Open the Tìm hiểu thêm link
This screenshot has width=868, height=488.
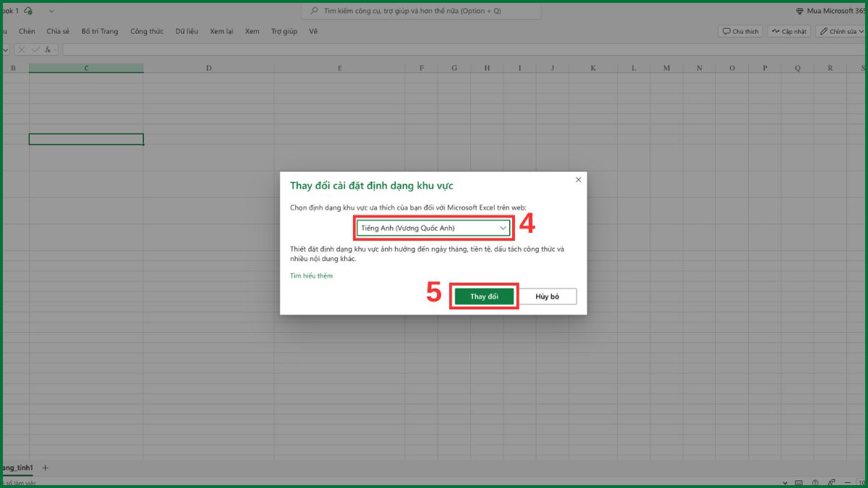[311, 275]
